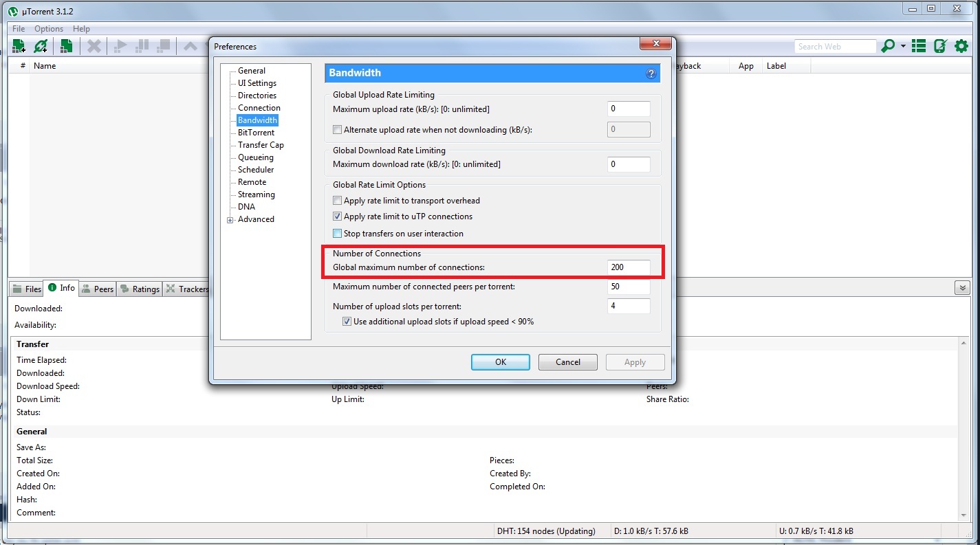Image resolution: width=980 pixels, height=545 pixels.
Task: Select UI Settings in preferences tree
Action: [257, 83]
